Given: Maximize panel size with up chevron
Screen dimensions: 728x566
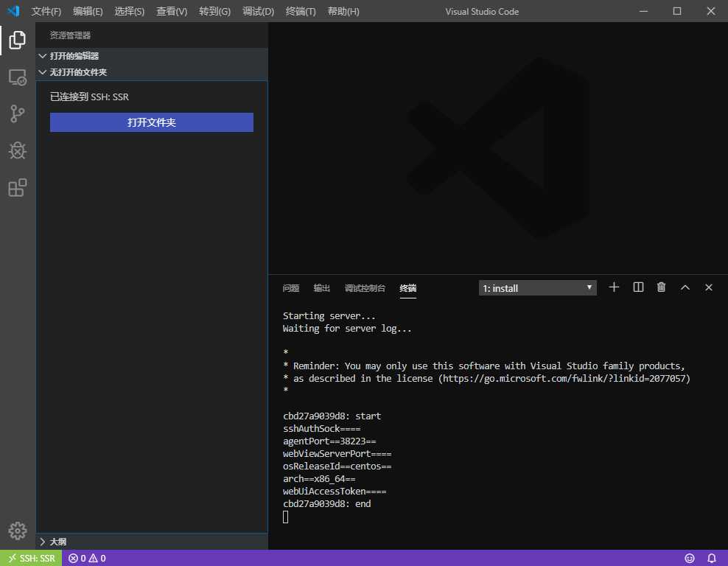Looking at the screenshot, I should [x=685, y=287].
